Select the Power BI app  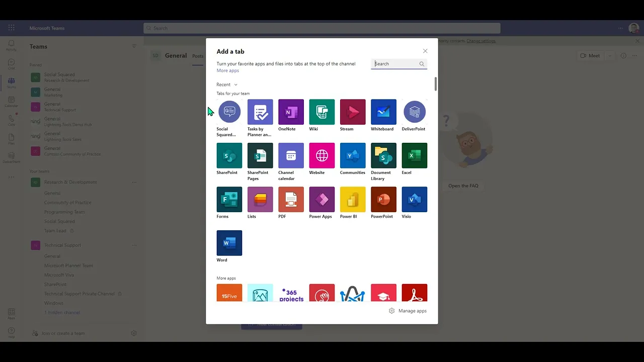coord(353,199)
